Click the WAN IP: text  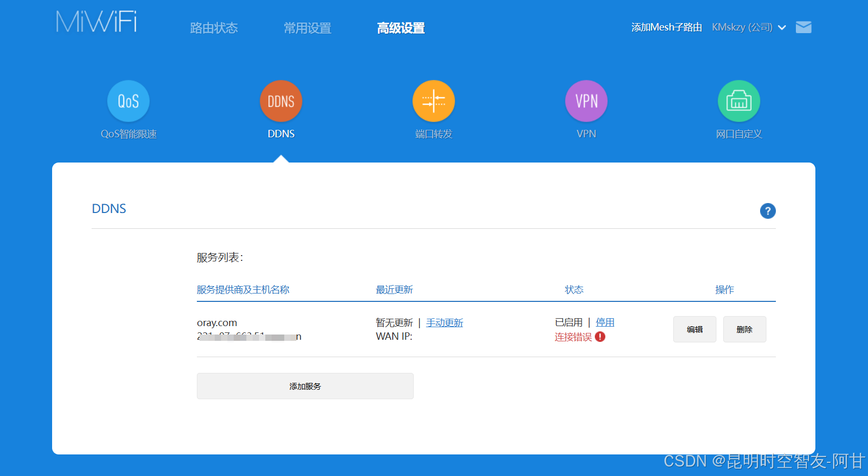pyautogui.click(x=394, y=336)
